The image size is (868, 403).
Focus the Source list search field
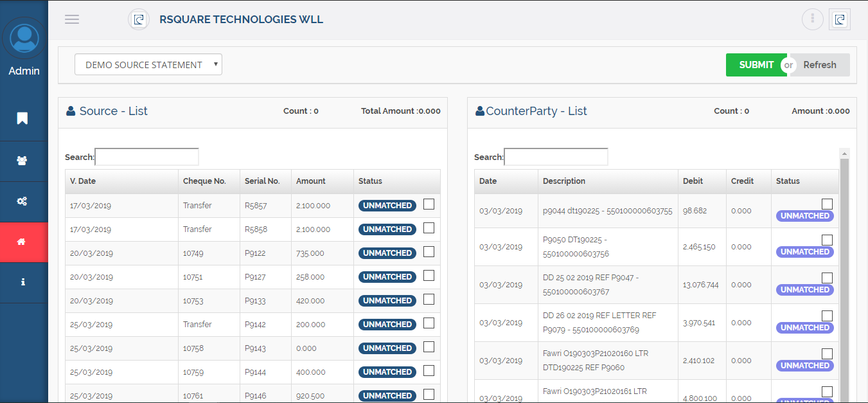(x=146, y=157)
